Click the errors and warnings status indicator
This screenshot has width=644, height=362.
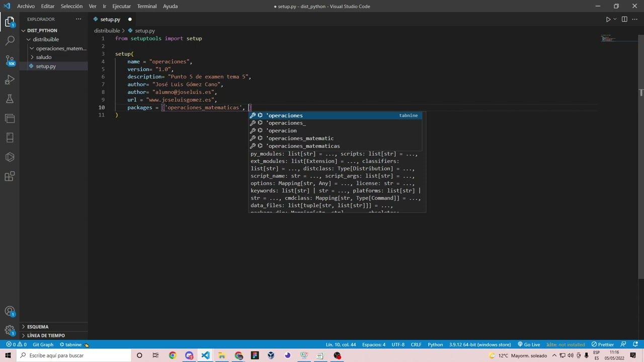(x=16, y=344)
